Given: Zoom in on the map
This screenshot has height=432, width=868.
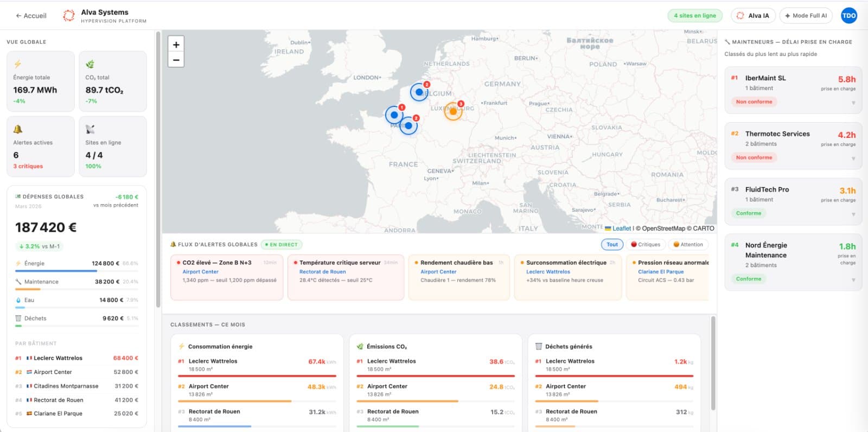Looking at the screenshot, I should coord(176,45).
